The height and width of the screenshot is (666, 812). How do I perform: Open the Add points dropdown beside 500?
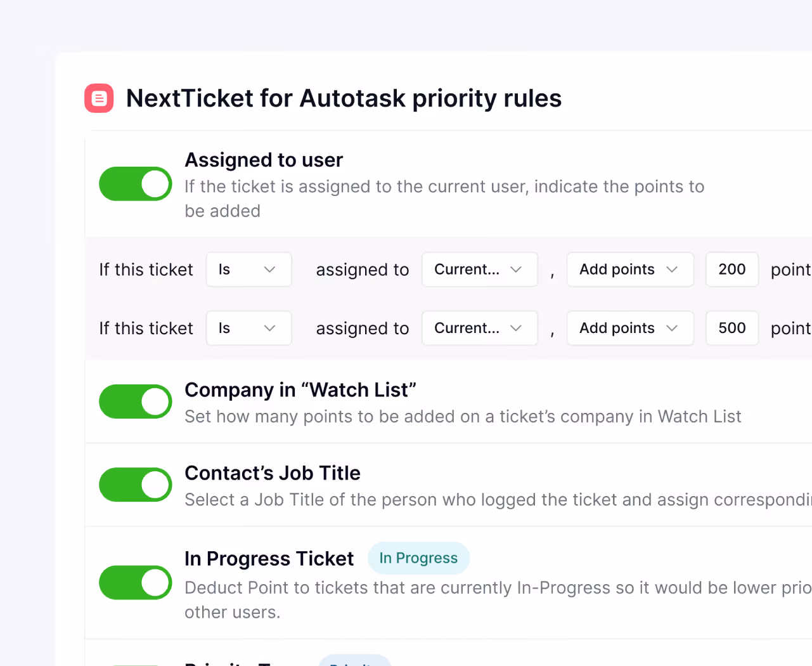(630, 328)
